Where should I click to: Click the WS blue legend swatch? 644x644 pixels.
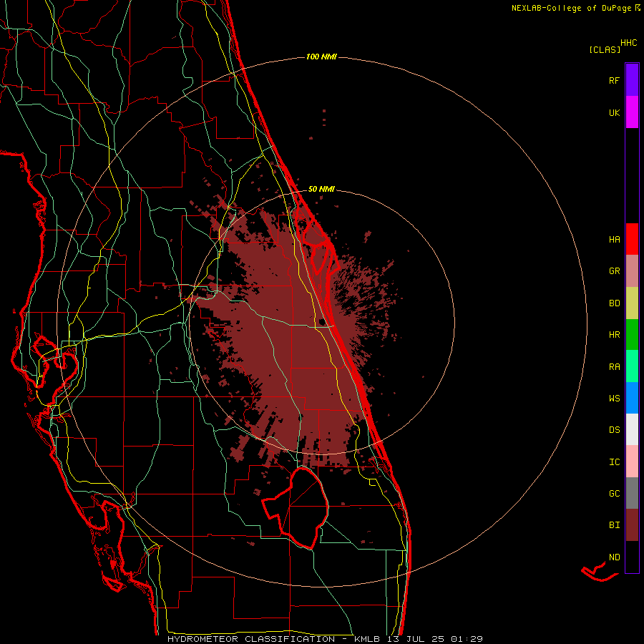(632, 398)
